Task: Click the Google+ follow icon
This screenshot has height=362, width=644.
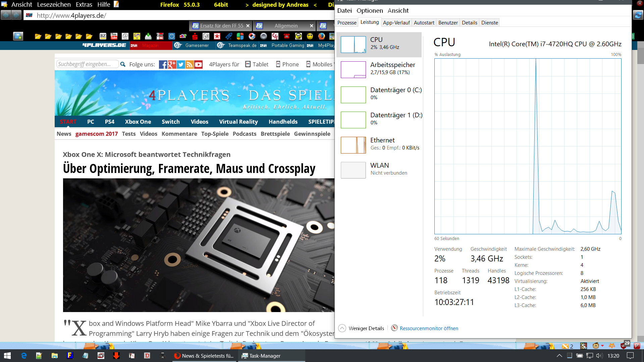Action: tap(172, 64)
